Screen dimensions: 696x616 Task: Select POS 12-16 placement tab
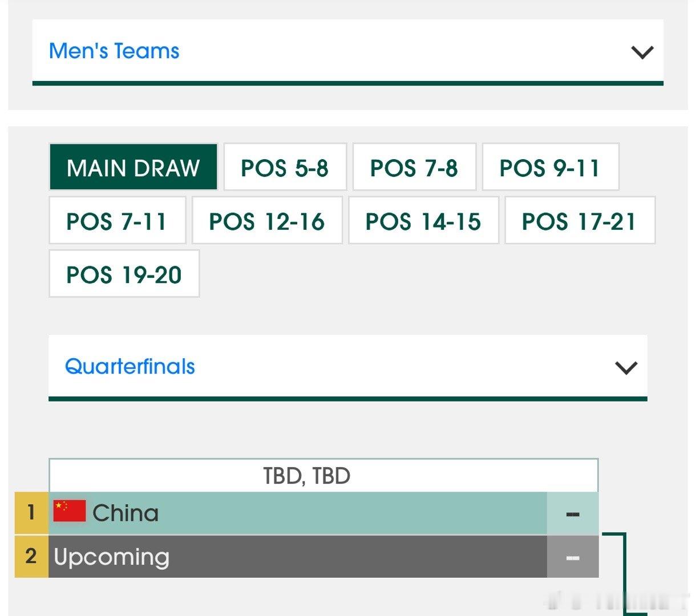pyautogui.click(x=266, y=221)
